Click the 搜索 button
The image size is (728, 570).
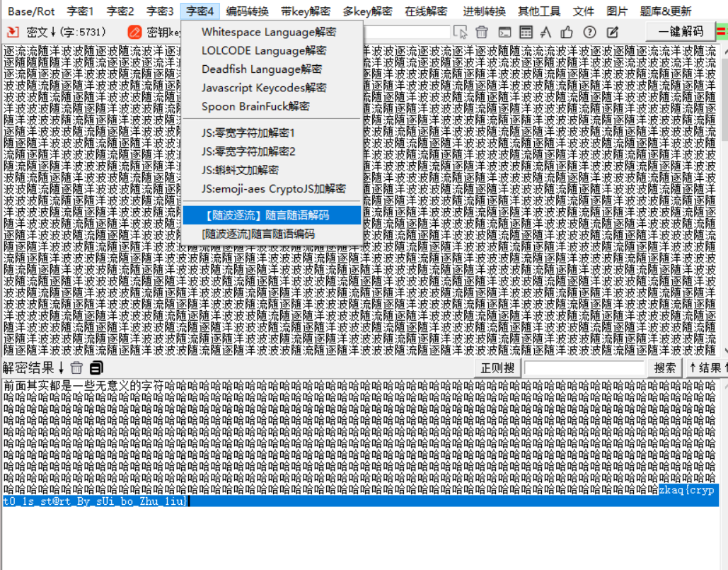point(665,368)
